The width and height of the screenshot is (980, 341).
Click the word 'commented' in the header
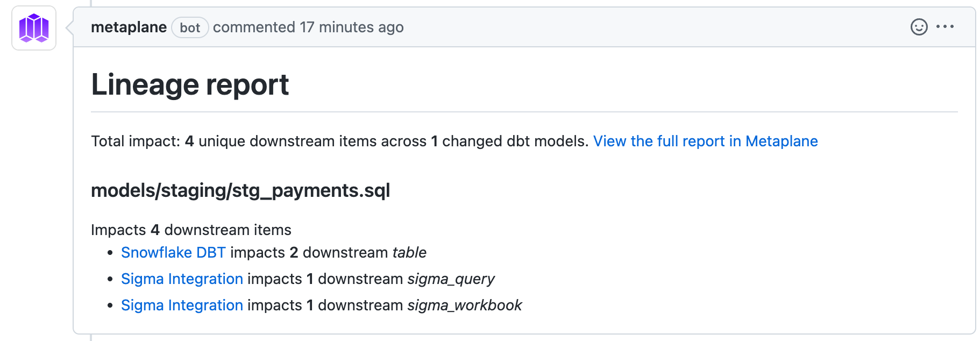(254, 27)
